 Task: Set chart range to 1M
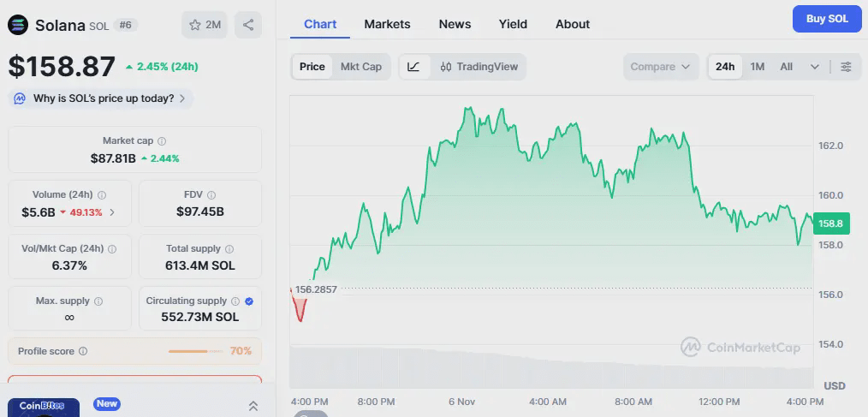click(757, 67)
